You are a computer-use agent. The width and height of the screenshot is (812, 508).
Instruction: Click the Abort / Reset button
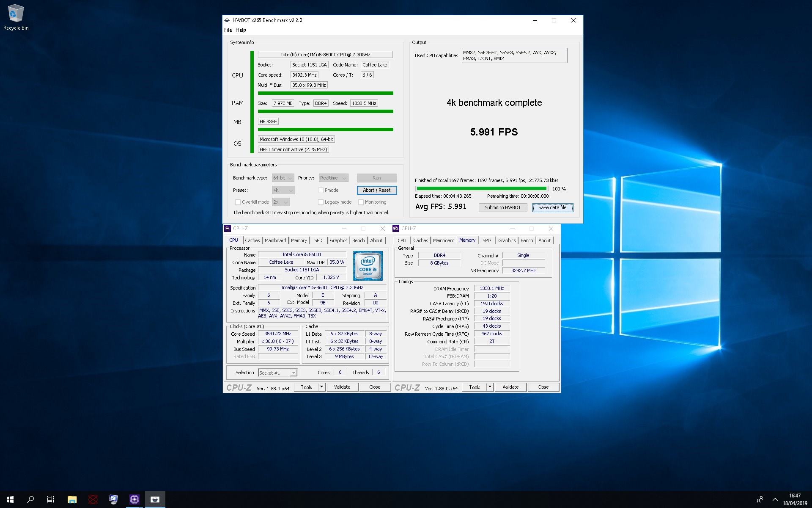coord(376,190)
